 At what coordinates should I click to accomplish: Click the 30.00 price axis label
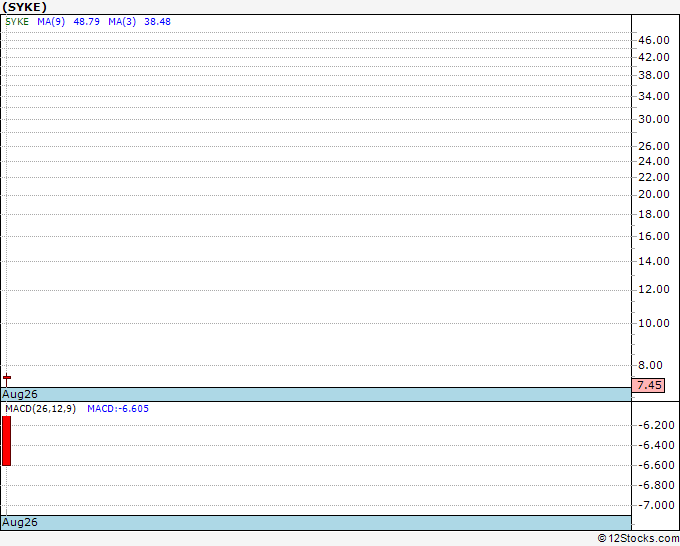click(654, 119)
